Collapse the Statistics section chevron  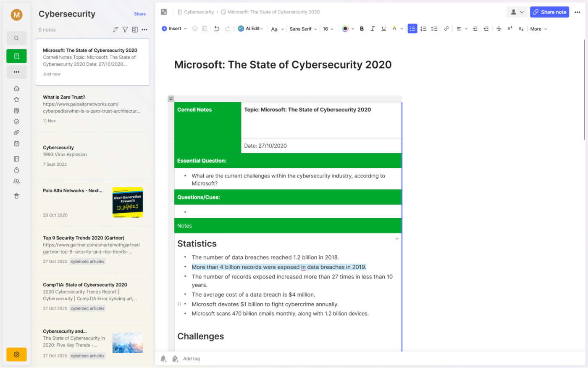[x=397, y=239]
